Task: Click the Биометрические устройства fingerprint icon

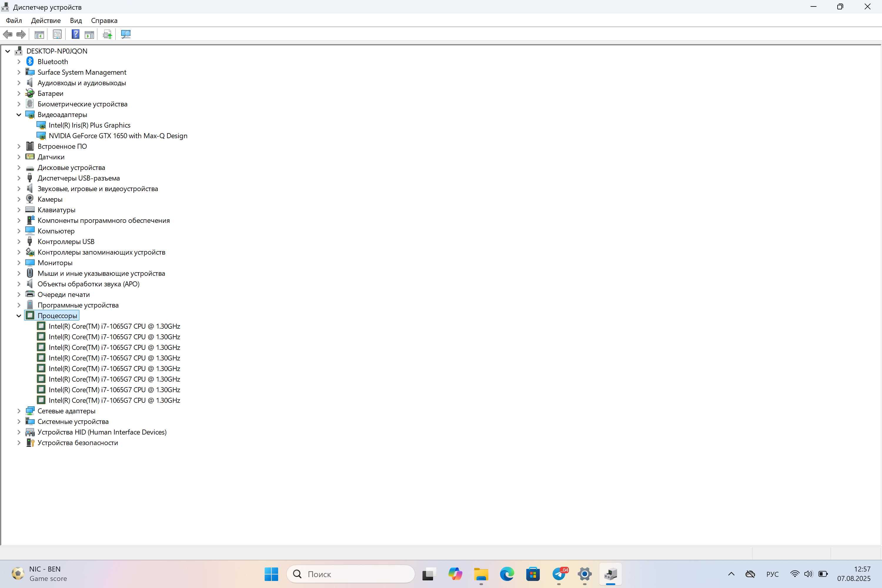Action: coord(30,103)
